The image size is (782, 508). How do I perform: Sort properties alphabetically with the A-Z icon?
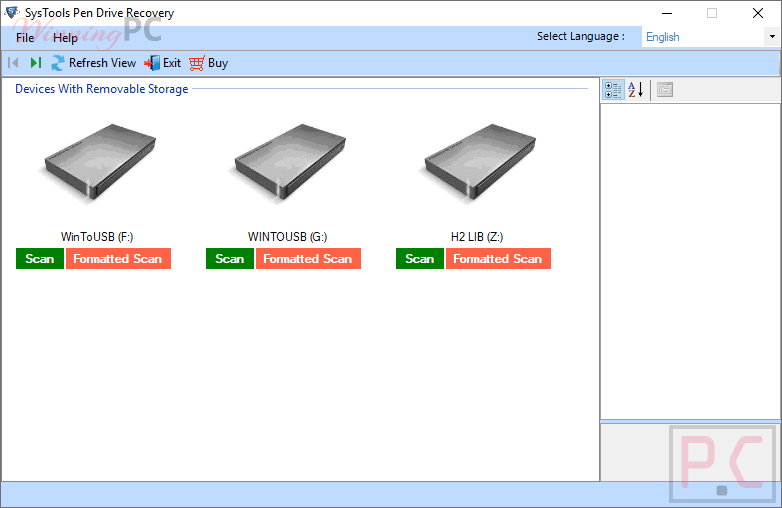[636, 90]
